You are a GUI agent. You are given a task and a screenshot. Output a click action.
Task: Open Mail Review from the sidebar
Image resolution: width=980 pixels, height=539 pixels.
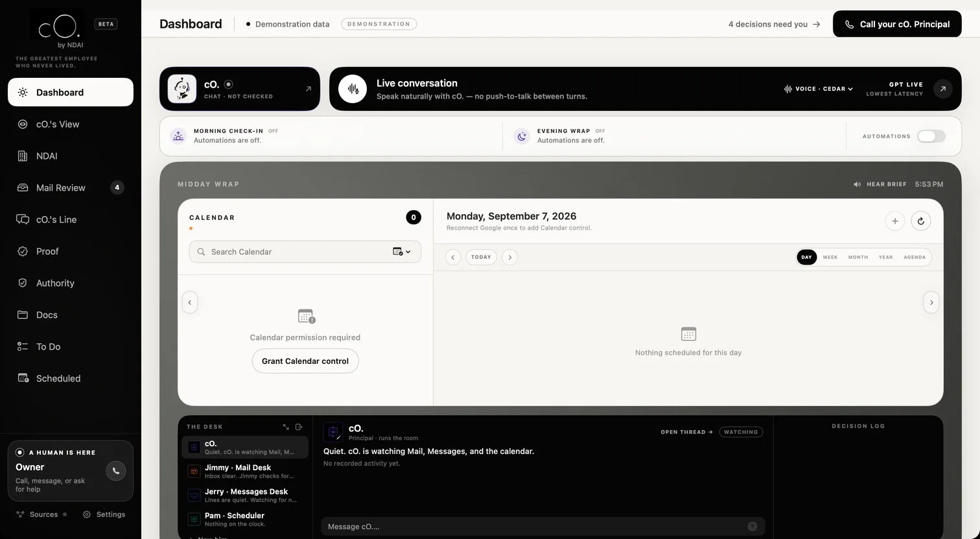[71, 187]
